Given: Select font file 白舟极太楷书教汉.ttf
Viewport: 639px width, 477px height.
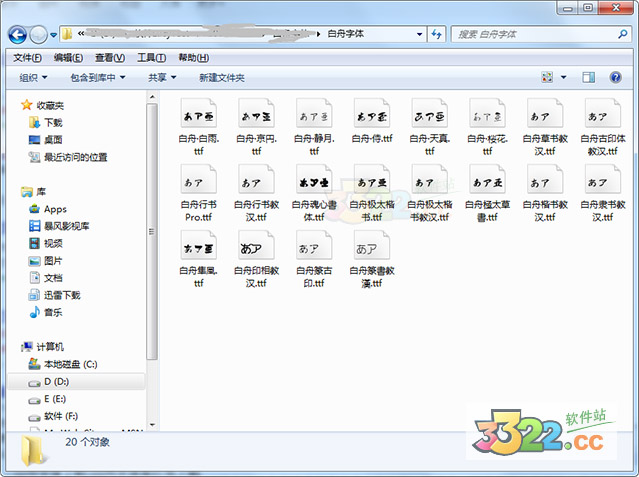Looking at the screenshot, I should 430,193.
